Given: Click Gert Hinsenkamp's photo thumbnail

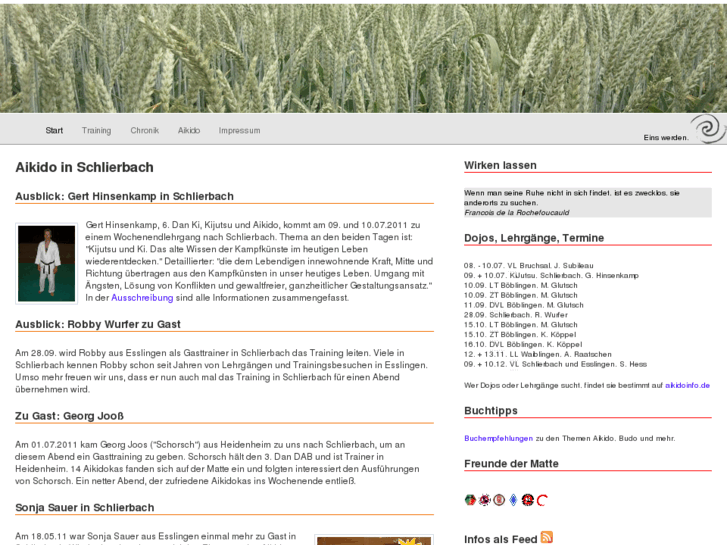Looking at the screenshot, I should tap(46, 263).
